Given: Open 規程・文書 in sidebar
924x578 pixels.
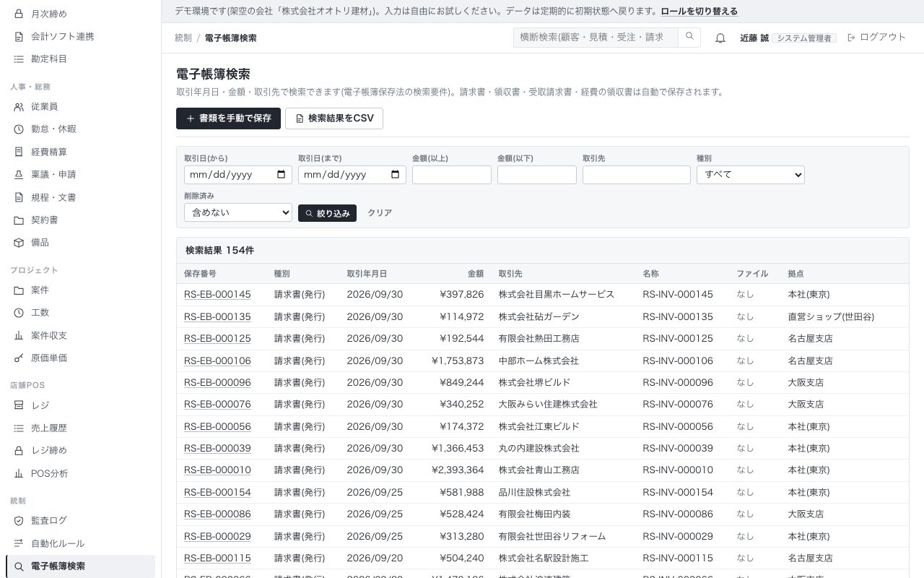Looking at the screenshot, I should pos(80,197).
